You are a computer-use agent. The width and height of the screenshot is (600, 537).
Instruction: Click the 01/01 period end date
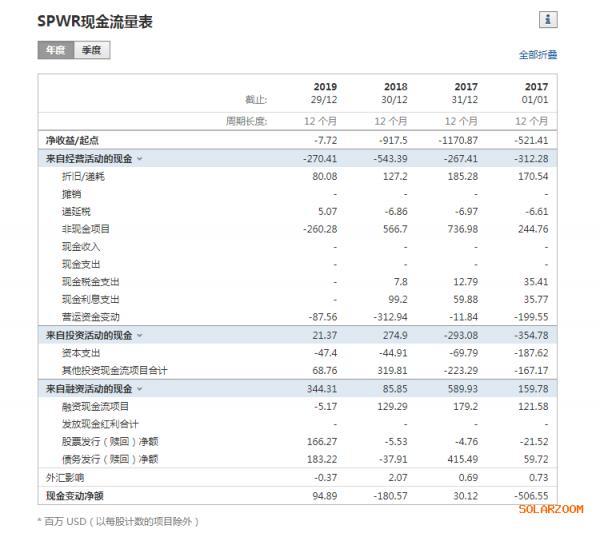coord(535,100)
